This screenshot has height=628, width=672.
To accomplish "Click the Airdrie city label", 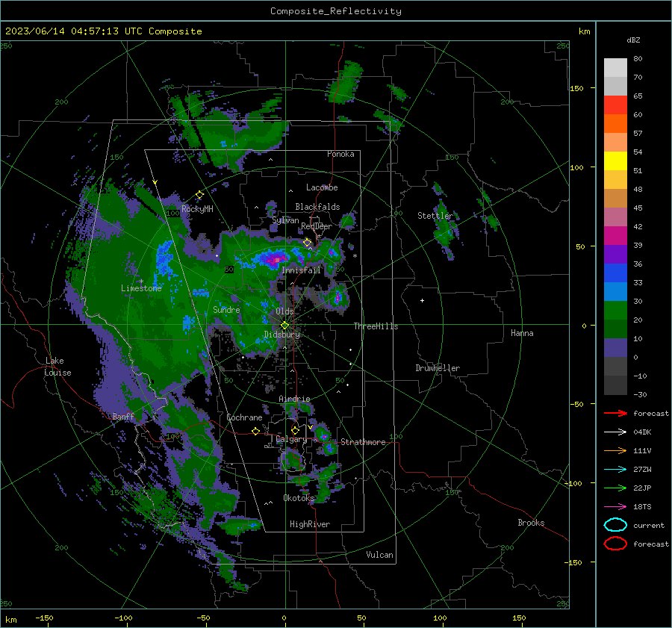I will 294,399.
